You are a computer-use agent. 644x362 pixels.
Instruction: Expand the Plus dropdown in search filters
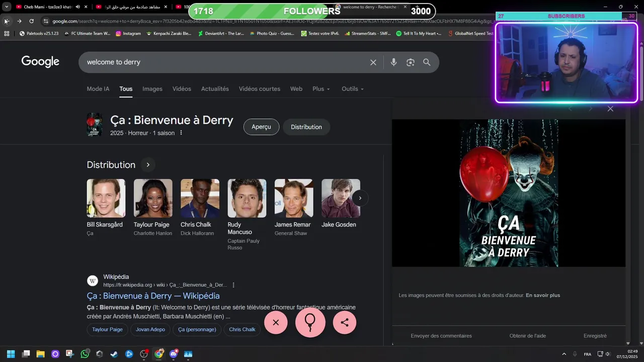(x=321, y=89)
